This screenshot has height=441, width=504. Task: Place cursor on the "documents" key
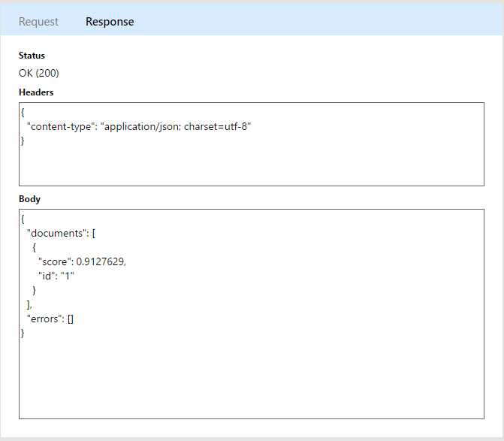pyautogui.click(x=56, y=233)
